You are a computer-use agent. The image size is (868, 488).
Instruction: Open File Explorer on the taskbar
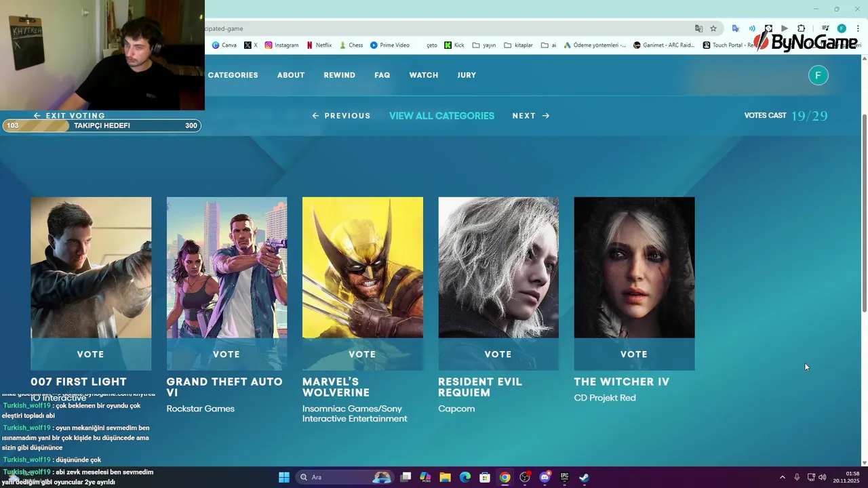[x=446, y=477]
